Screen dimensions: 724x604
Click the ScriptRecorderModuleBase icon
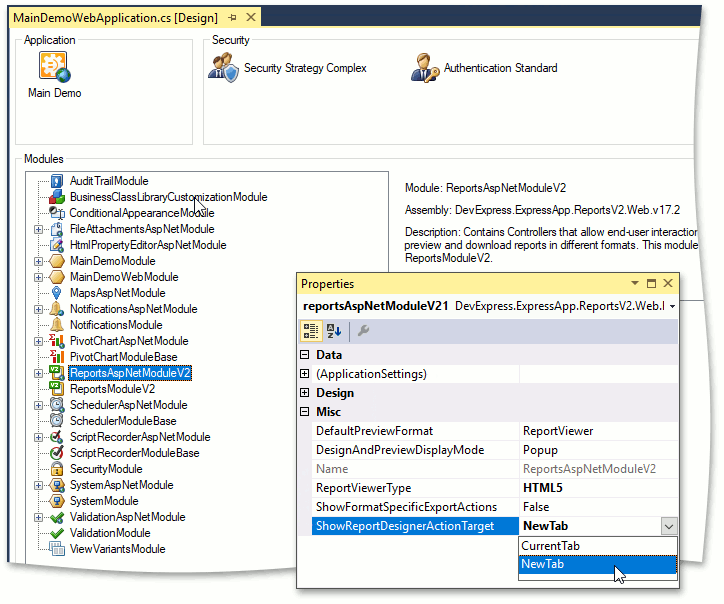point(57,453)
